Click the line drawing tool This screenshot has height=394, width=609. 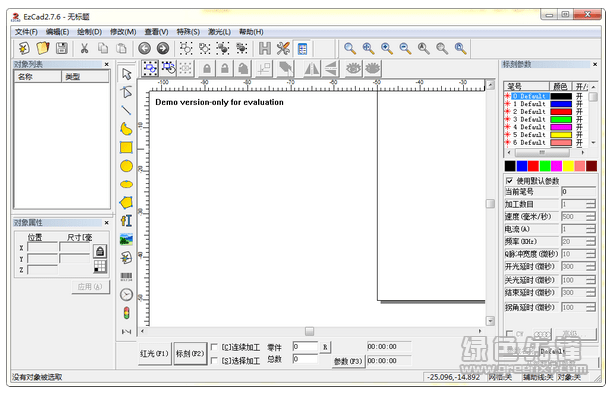[126, 110]
